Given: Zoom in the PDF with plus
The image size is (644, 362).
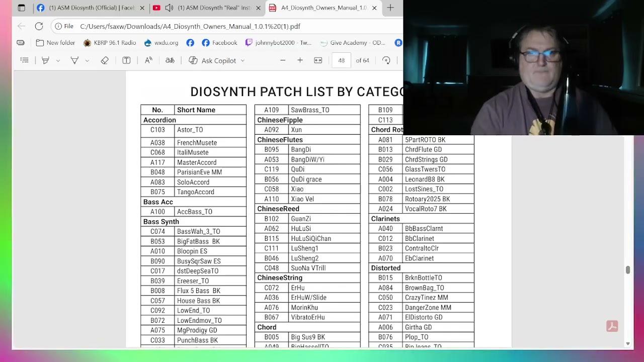Looking at the screenshot, I should [300, 60].
